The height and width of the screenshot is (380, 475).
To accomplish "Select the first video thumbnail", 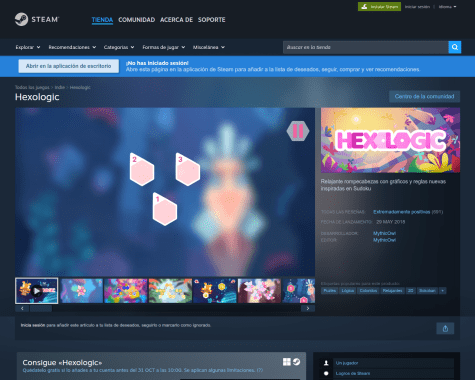I will [37, 291].
